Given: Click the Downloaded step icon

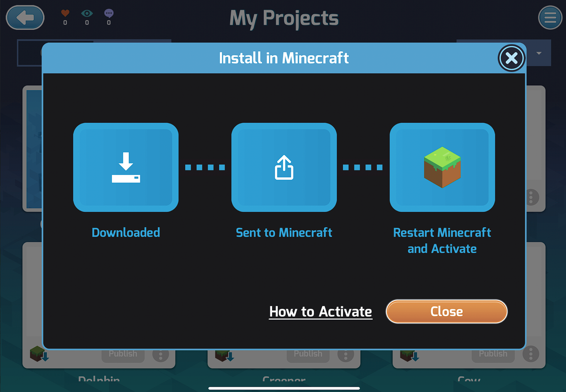Looking at the screenshot, I should (126, 167).
